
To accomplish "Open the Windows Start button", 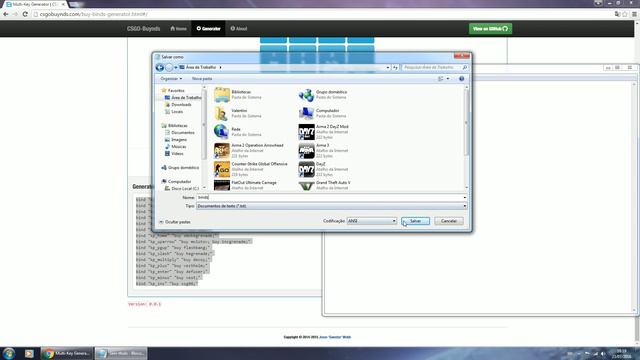I will click(x=9, y=353).
